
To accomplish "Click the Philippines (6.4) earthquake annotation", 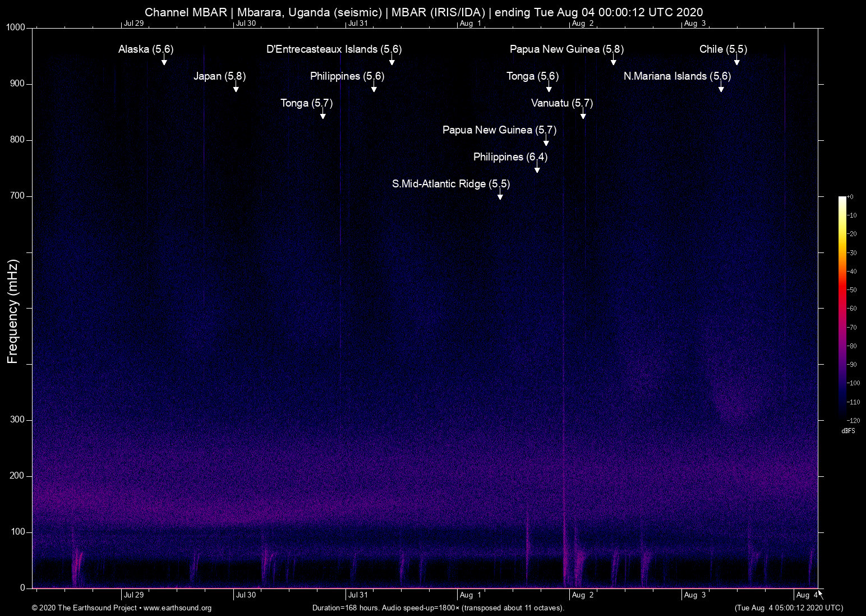I will pyautogui.click(x=509, y=157).
